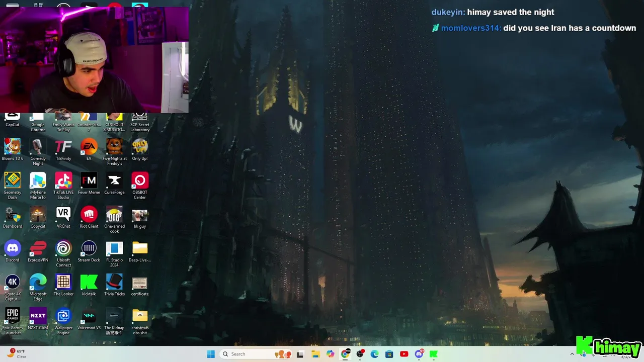Open the One-armed cook game icon

click(114, 220)
